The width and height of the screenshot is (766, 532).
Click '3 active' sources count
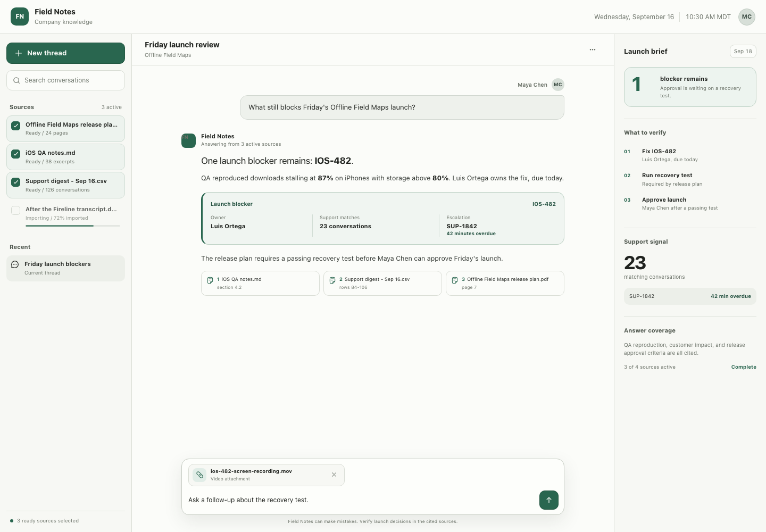pyautogui.click(x=112, y=107)
